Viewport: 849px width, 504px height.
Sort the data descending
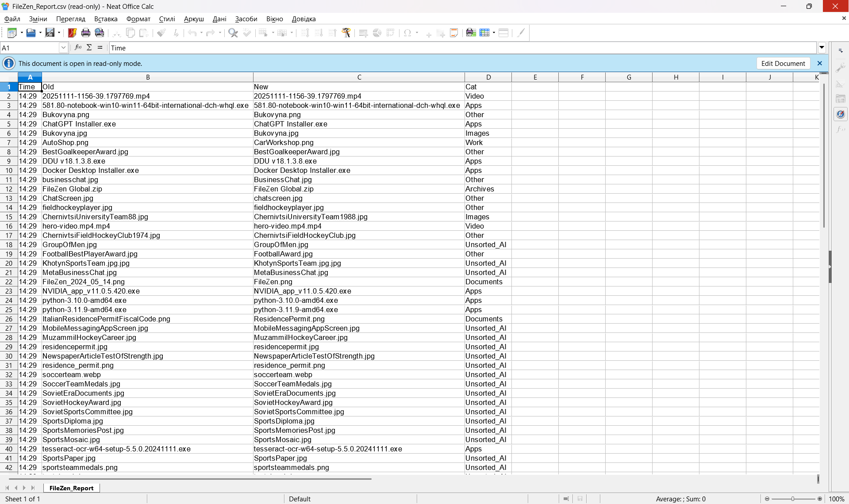[x=319, y=33]
